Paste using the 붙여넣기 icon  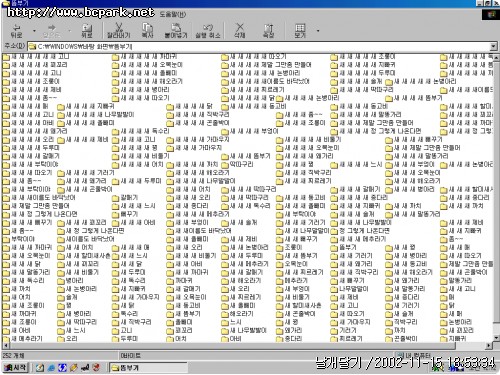[x=176, y=31]
